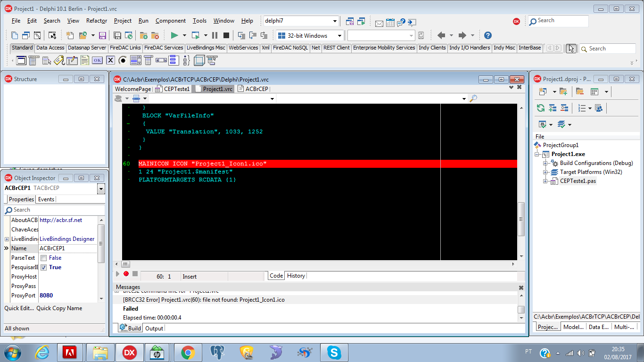Click the http://acbr.sf.net property value
The width and height of the screenshot is (644, 362).
[x=61, y=220]
